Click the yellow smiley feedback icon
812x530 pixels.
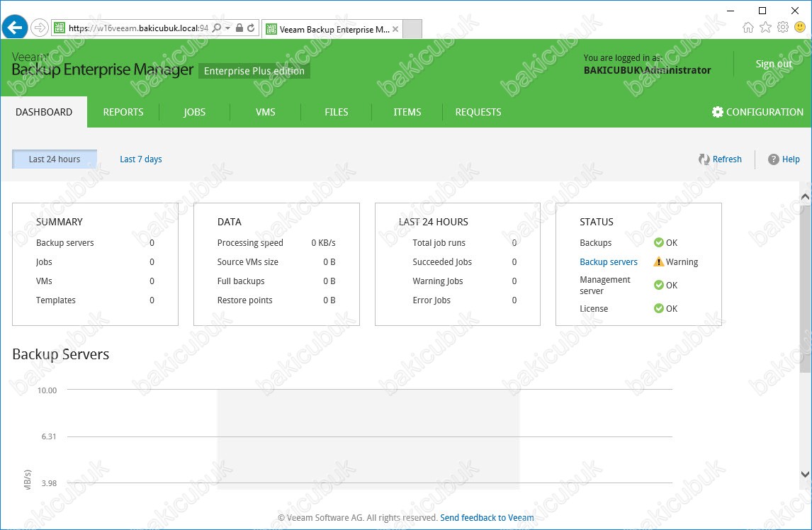pos(800,28)
